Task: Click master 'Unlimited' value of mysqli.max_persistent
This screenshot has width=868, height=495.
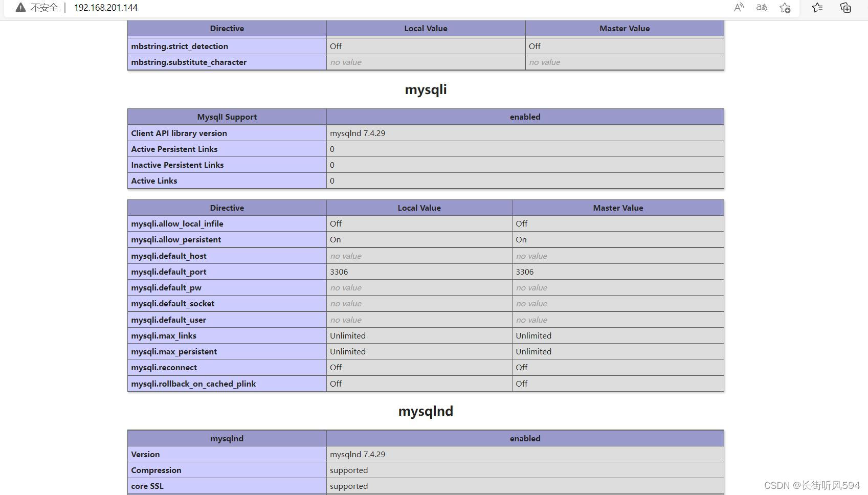Action: (x=533, y=351)
